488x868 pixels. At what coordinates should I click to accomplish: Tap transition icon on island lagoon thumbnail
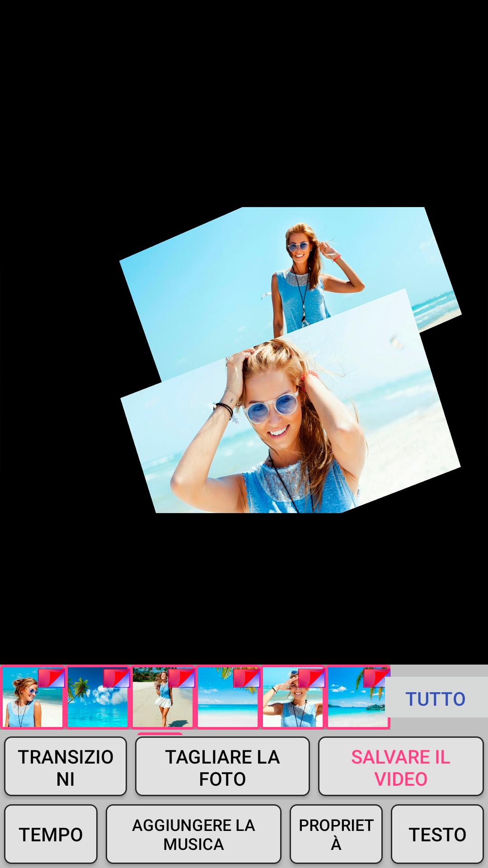376,678
